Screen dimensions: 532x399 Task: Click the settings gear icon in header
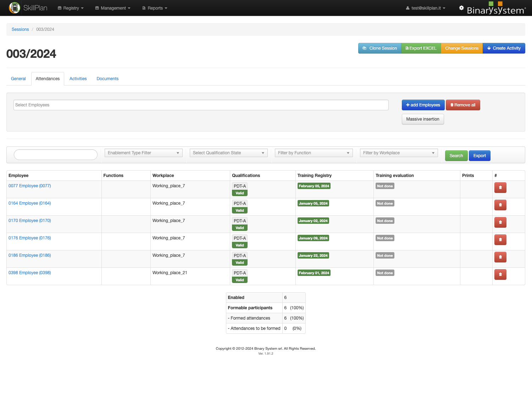point(461,8)
